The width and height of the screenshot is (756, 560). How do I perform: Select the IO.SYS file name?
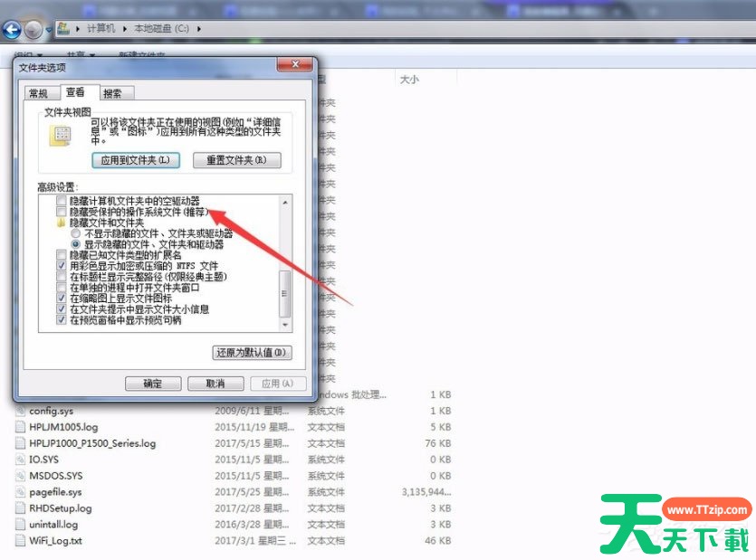click(x=43, y=460)
